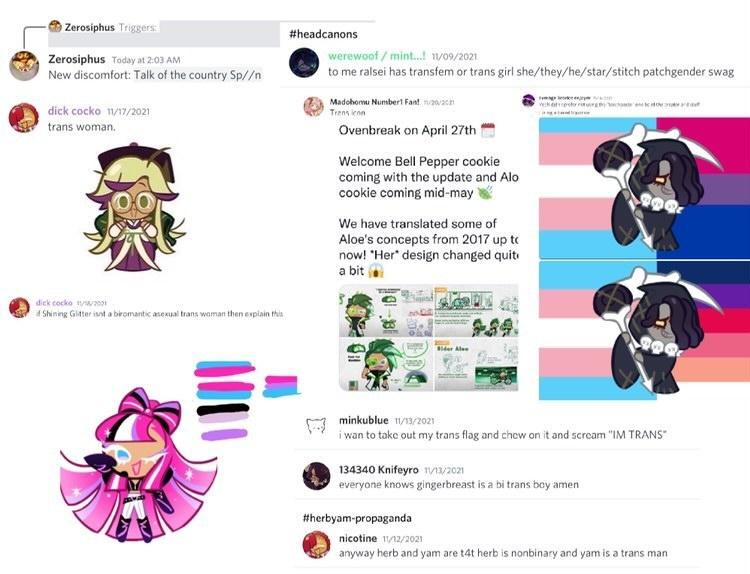750x574 pixels.
Task: Open the Shining Glitter cookie drawing
Action: pos(139,465)
